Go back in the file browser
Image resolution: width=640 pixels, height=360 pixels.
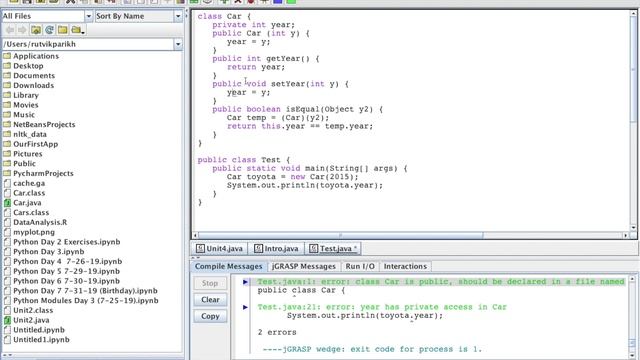10,30
